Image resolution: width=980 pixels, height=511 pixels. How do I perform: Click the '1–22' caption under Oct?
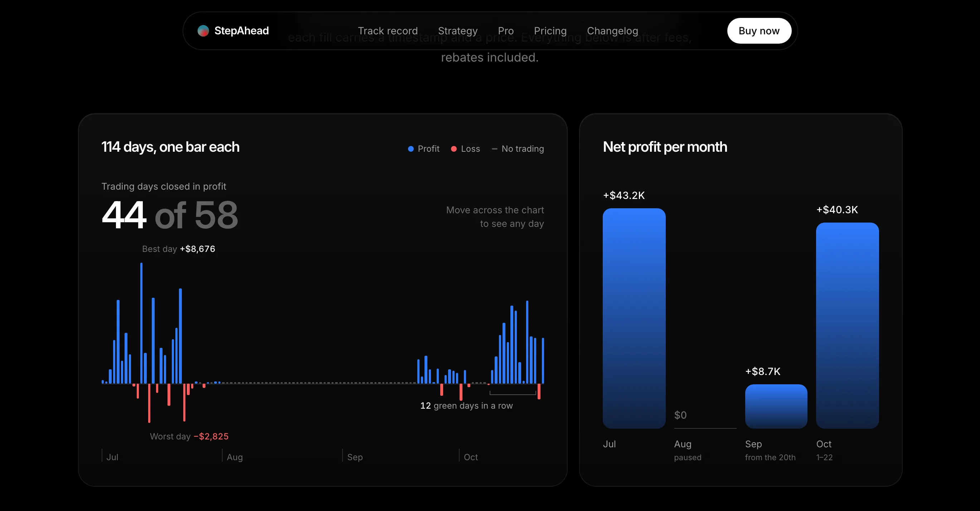click(824, 457)
